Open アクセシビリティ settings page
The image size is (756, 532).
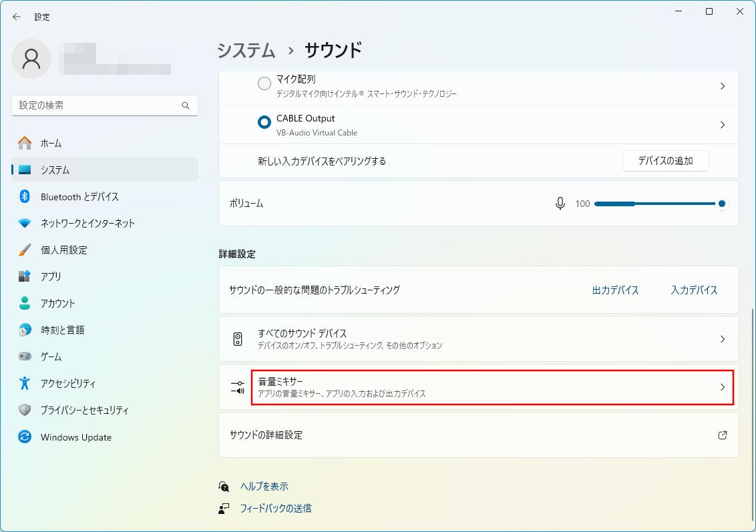click(x=105, y=383)
